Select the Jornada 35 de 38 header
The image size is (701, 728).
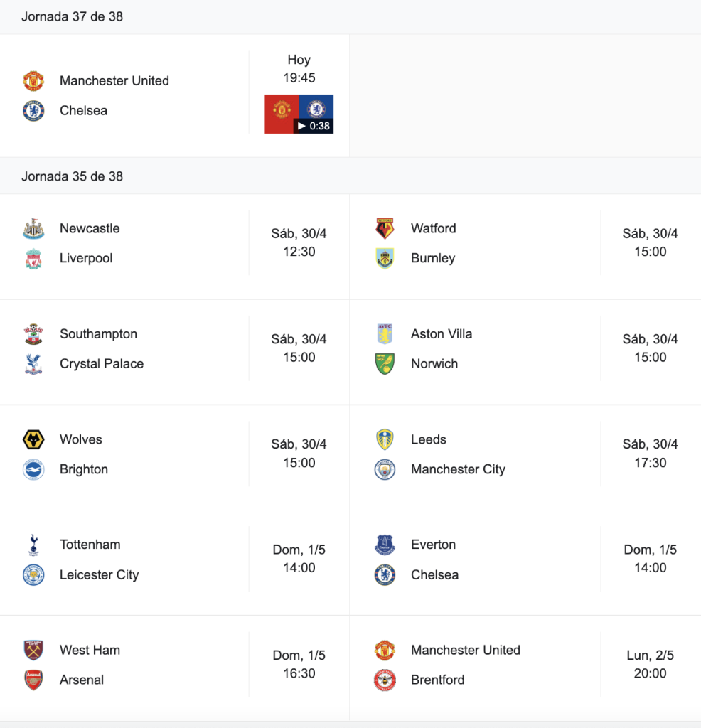pos(72,176)
